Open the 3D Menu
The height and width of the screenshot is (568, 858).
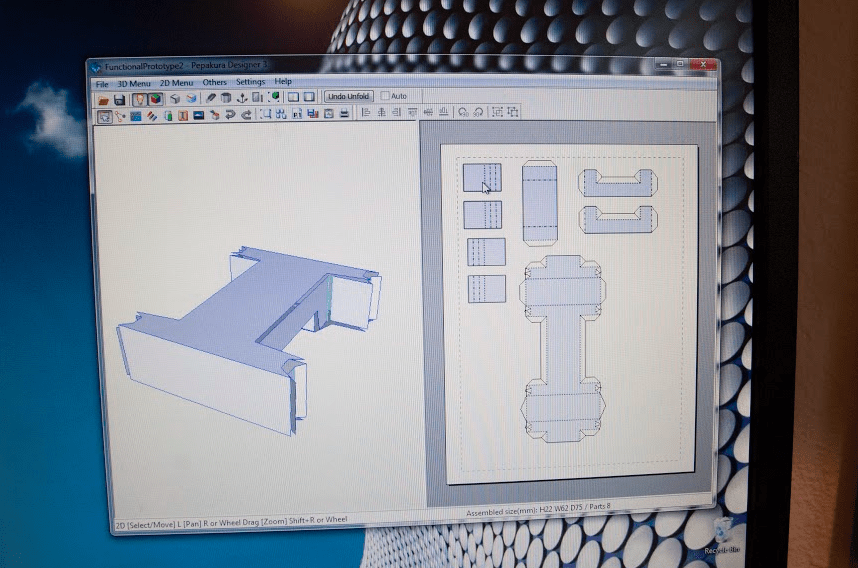click(x=134, y=83)
